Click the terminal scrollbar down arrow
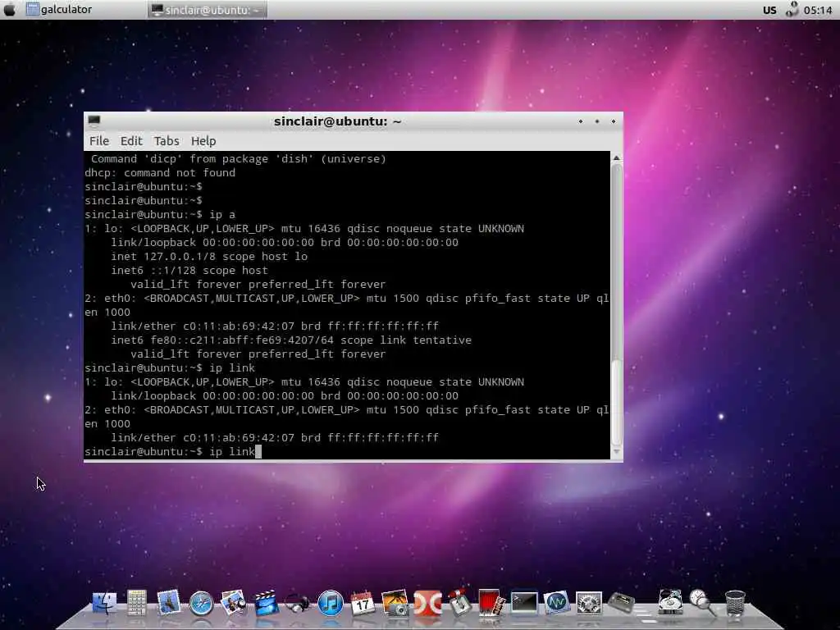This screenshot has height=630, width=840. tap(616, 452)
